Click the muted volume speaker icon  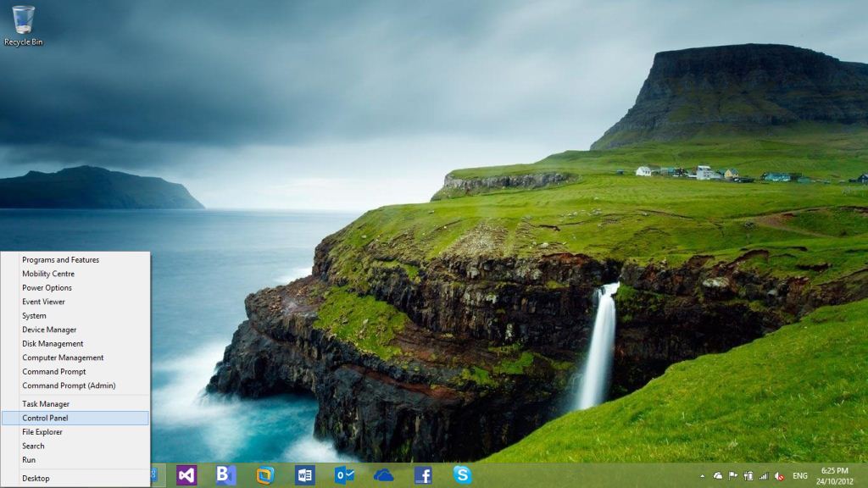780,476
